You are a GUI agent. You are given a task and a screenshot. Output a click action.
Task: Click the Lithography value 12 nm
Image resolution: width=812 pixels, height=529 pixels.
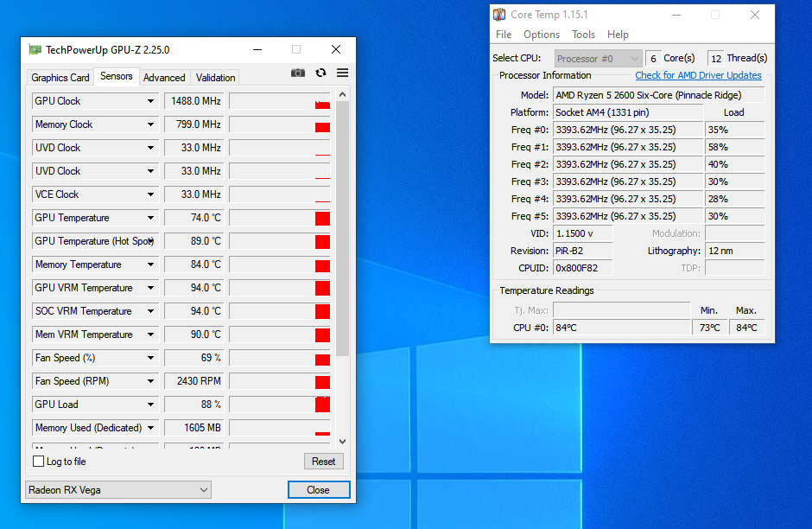pos(734,251)
